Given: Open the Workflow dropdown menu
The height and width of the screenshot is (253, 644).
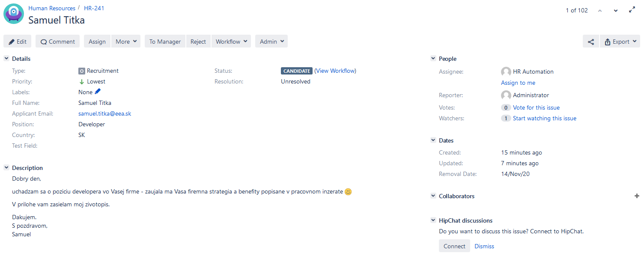Looking at the screenshot, I should pos(231,42).
